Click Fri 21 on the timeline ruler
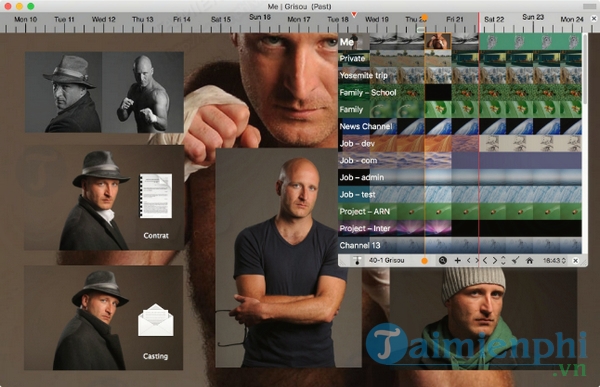 pos(455,19)
